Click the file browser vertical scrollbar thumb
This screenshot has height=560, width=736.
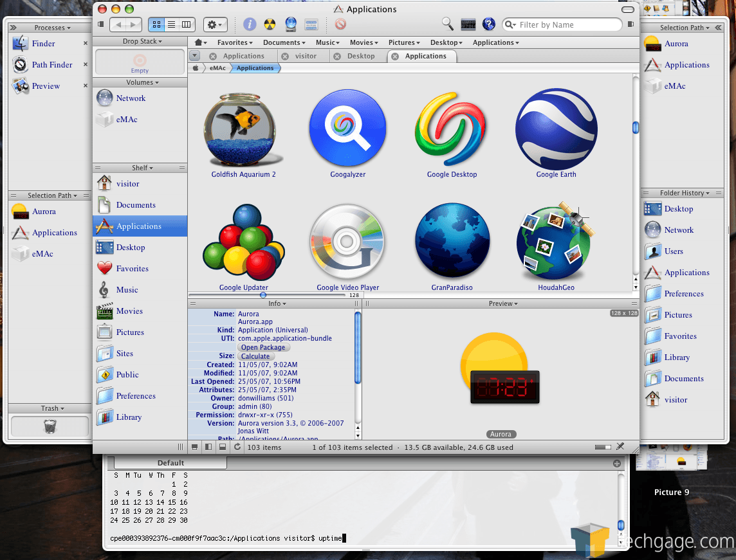tap(636, 127)
